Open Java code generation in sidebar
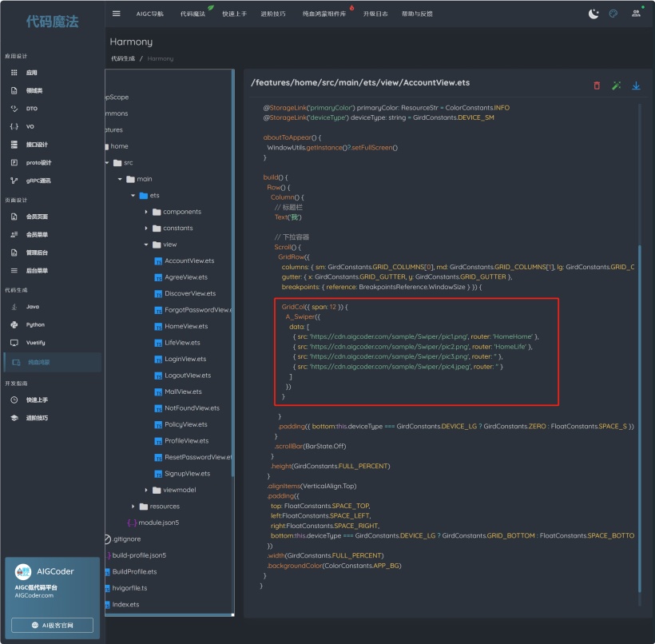 click(32, 307)
